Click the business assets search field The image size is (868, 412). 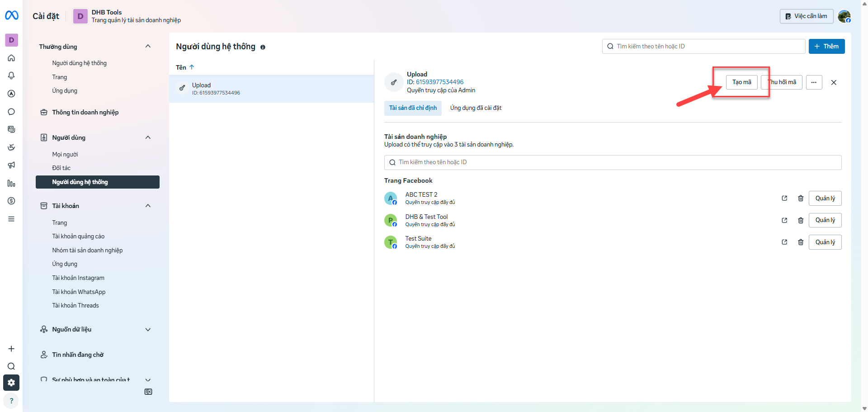click(x=613, y=162)
